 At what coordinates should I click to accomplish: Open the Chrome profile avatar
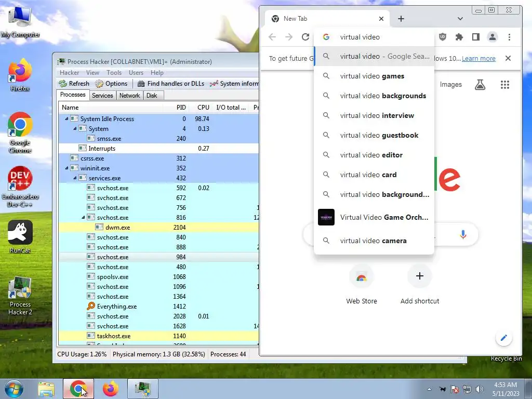(x=493, y=37)
